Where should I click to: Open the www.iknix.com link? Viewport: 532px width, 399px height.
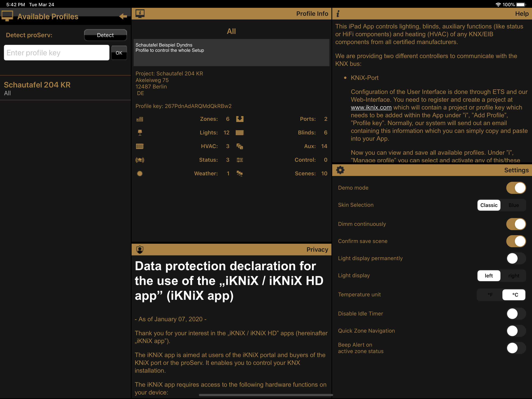point(371,107)
